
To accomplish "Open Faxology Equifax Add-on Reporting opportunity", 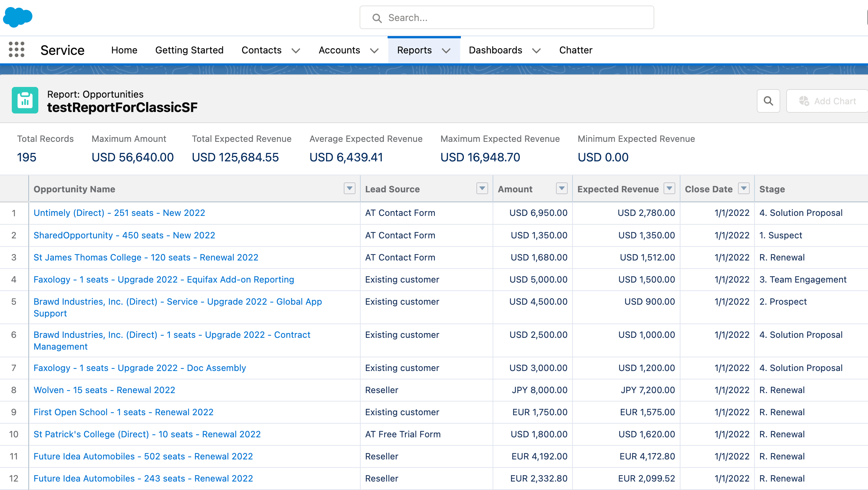I will 164,280.
